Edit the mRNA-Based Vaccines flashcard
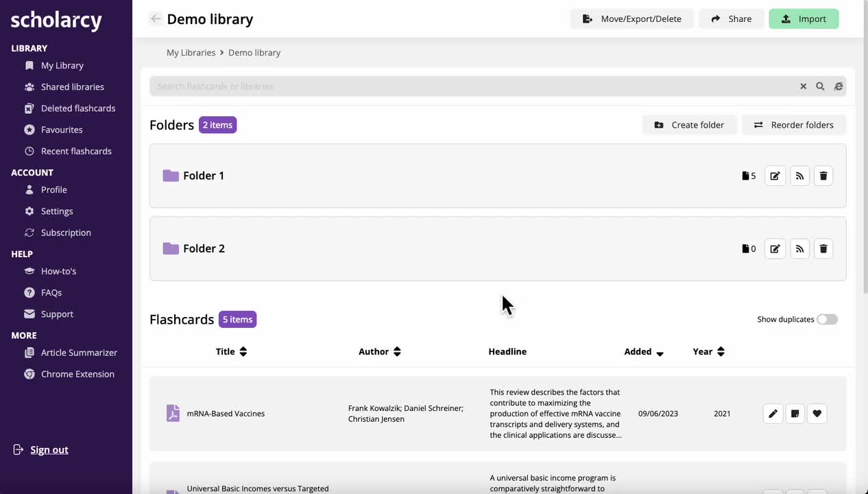The height and width of the screenshot is (494, 868). [x=773, y=413]
